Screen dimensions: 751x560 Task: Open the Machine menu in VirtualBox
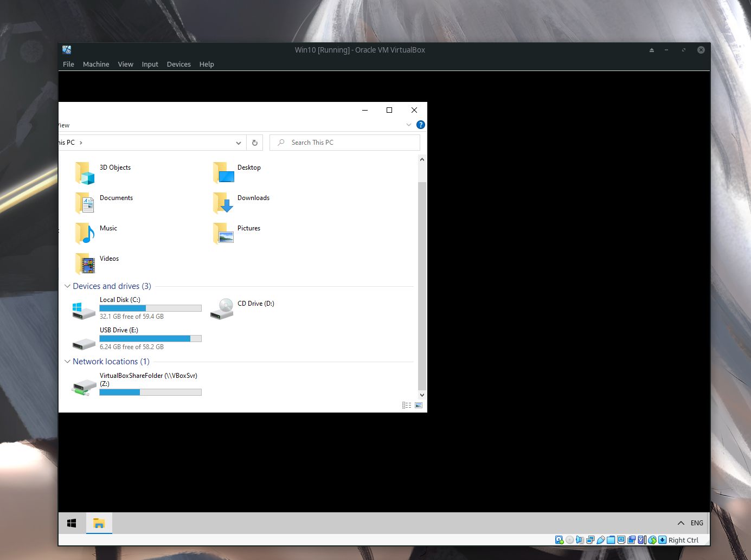coord(96,64)
